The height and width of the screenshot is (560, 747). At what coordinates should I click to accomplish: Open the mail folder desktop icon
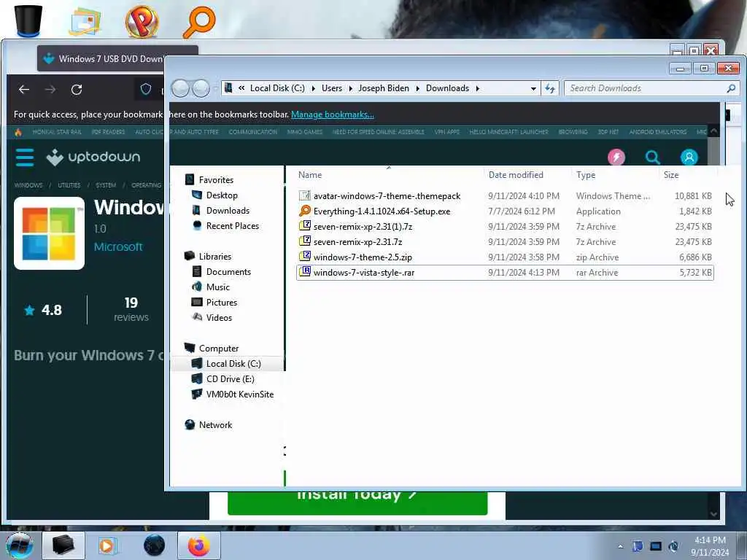pos(85,21)
